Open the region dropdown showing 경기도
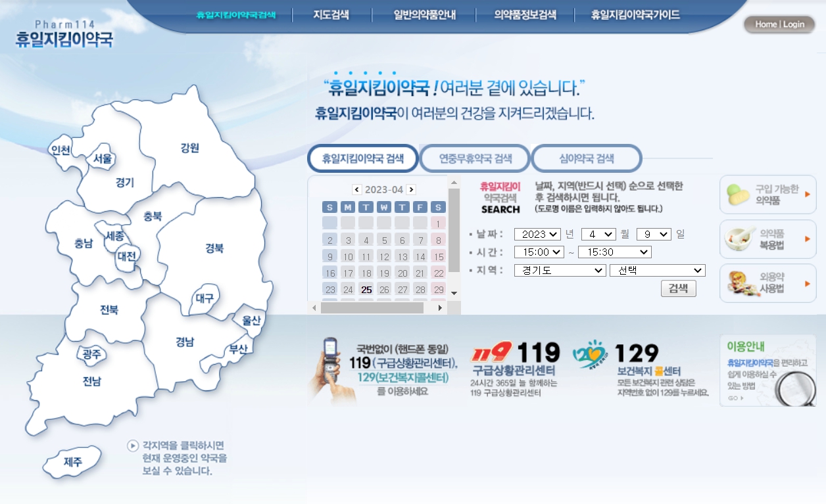The height and width of the screenshot is (504, 826). [560, 270]
